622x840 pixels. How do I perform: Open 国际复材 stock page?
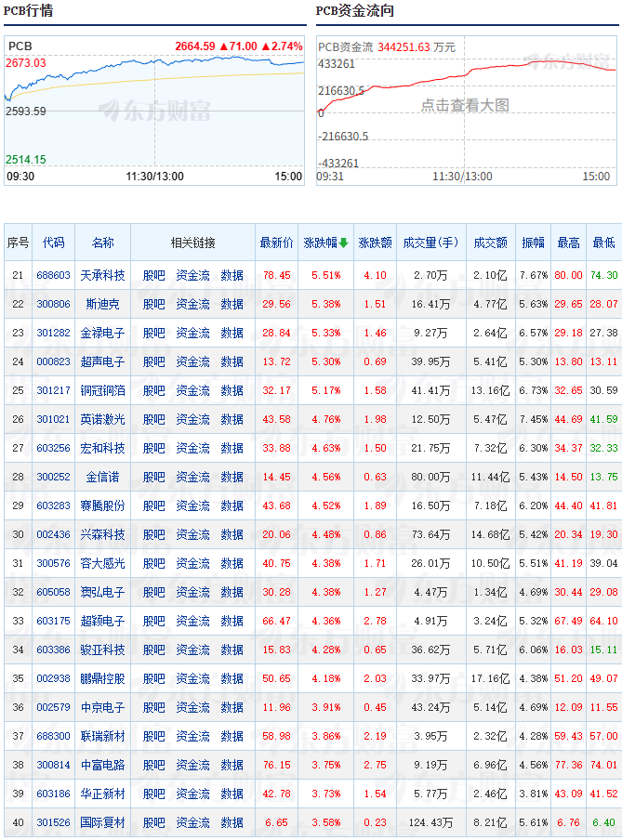click(x=102, y=823)
